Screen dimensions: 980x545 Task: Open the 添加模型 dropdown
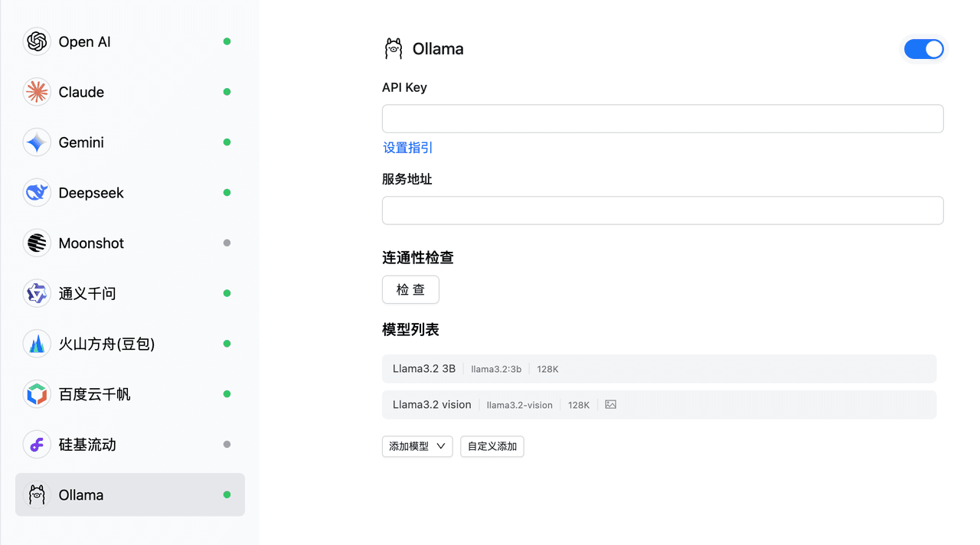[417, 446]
